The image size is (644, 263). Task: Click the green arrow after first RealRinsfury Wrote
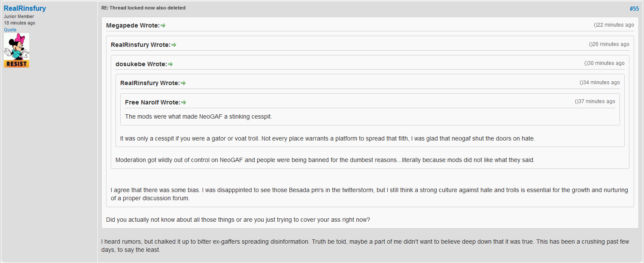(x=174, y=45)
